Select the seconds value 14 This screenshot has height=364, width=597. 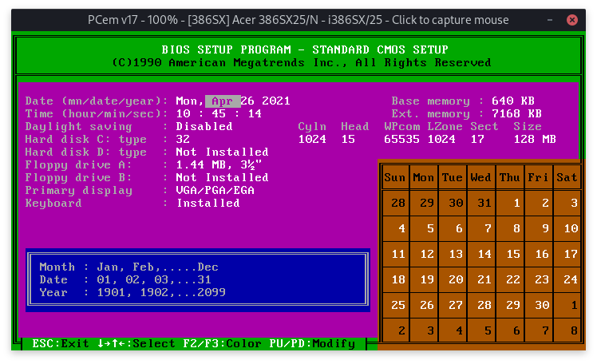255,113
